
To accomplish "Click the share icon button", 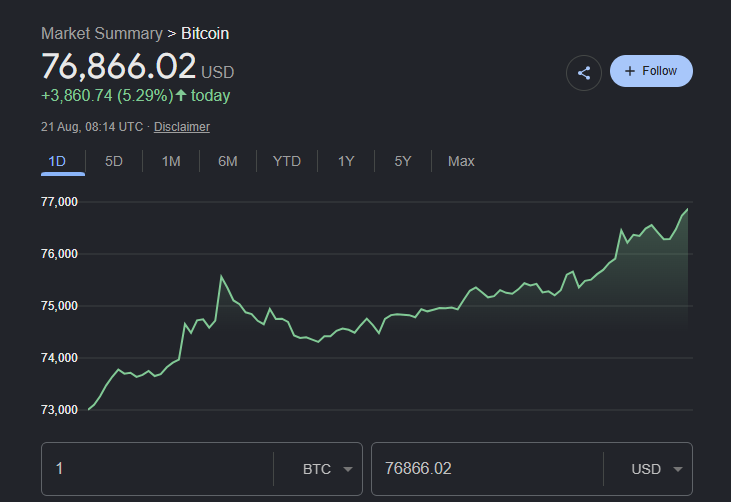I will [584, 73].
